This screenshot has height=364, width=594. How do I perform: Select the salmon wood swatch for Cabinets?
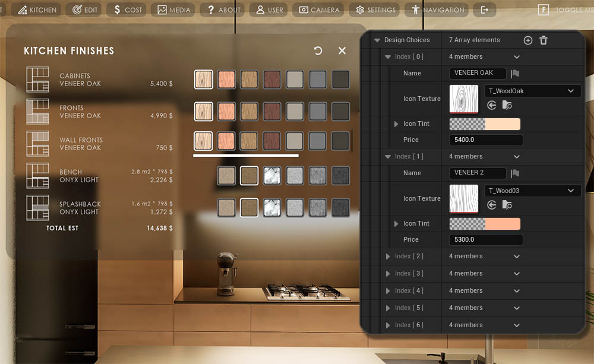coord(226,80)
